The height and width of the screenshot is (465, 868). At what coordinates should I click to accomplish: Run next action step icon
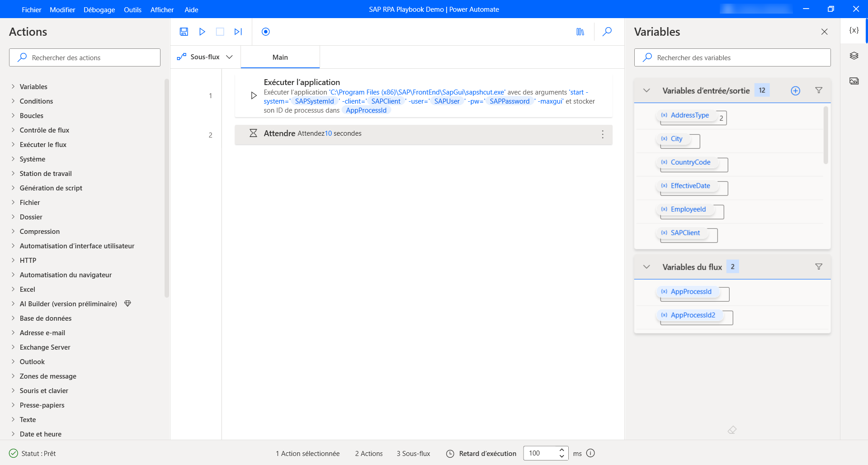click(238, 32)
